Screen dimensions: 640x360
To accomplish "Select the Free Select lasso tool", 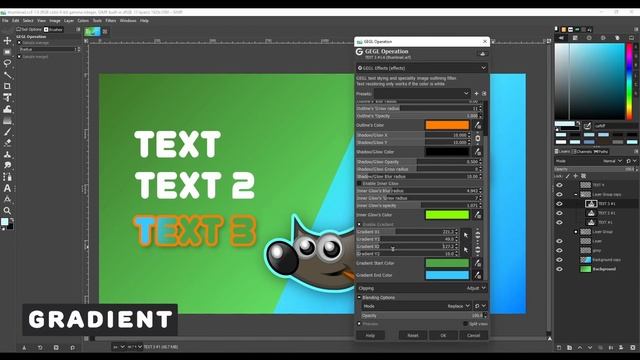I will 7,63.
